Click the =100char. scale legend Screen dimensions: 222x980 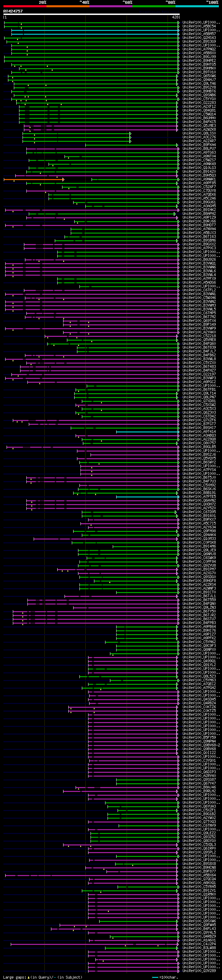(165, 977)
